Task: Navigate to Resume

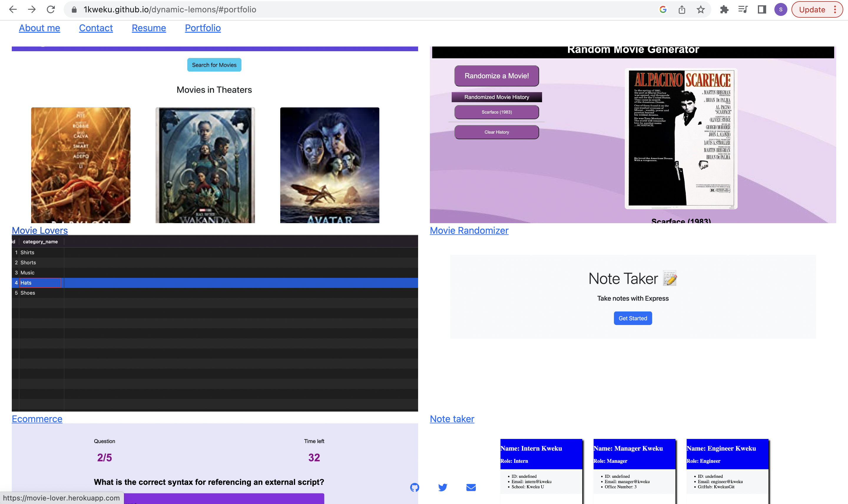Action: pos(149,28)
